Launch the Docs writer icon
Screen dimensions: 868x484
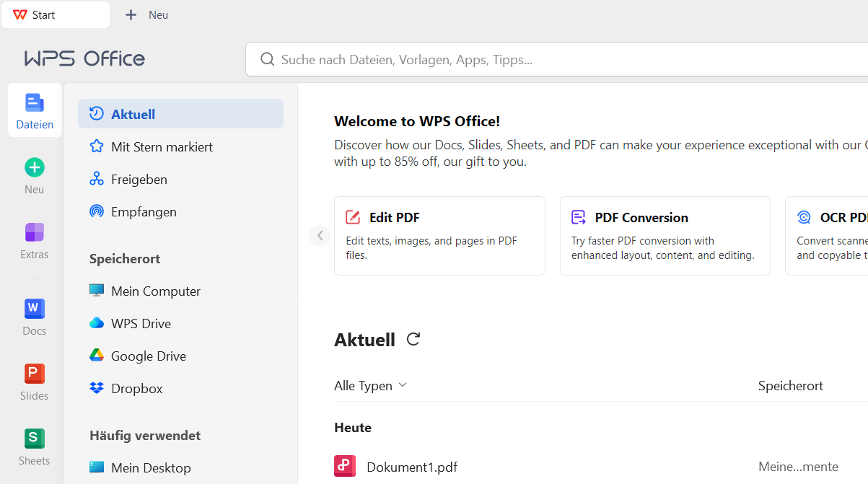(35, 309)
